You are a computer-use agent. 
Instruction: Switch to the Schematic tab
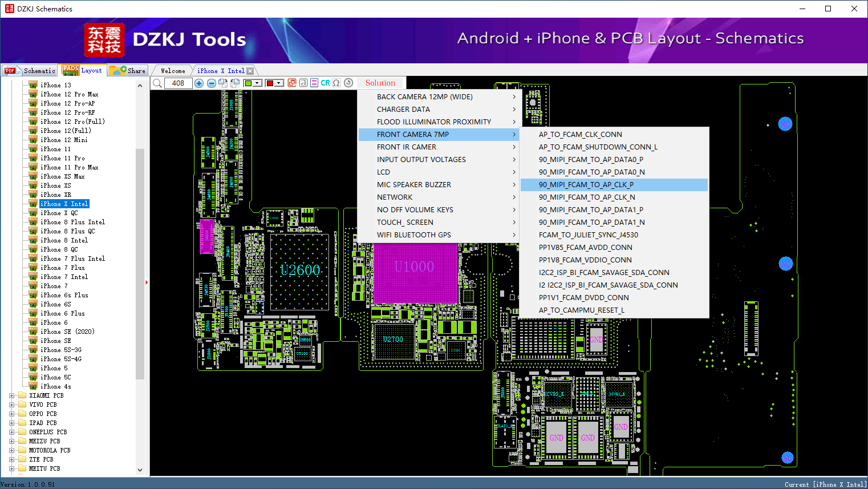[x=30, y=71]
